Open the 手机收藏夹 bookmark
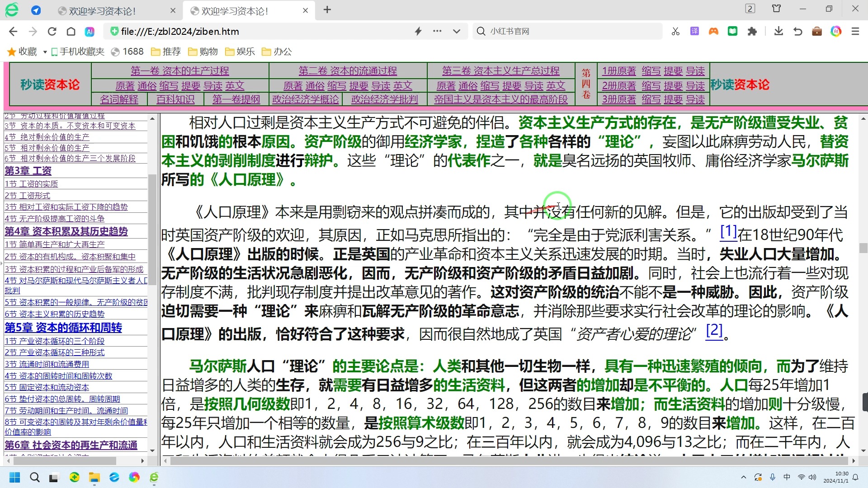The width and height of the screenshot is (868, 488). (x=77, y=52)
